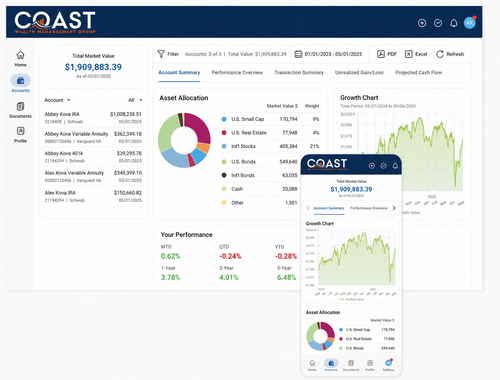Click the Cash allocation row
The image size is (500, 380).
coord(260,189)
